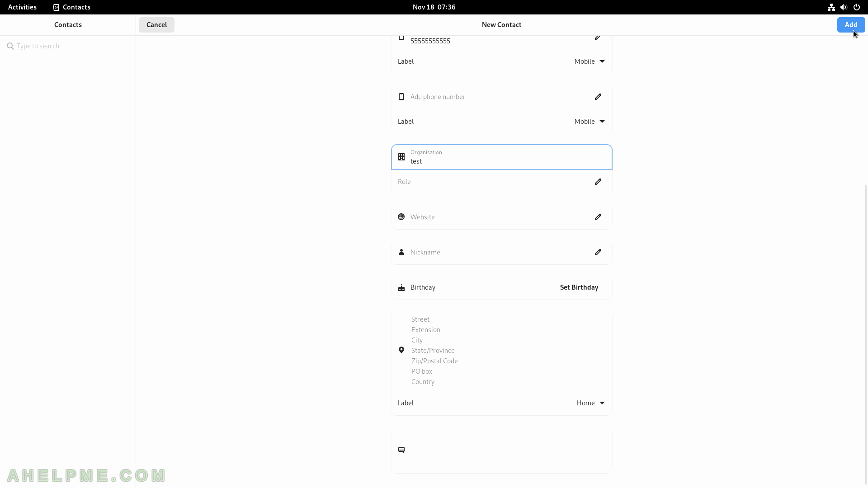Click the Organisation field containing test

click(x=501, y=157)
